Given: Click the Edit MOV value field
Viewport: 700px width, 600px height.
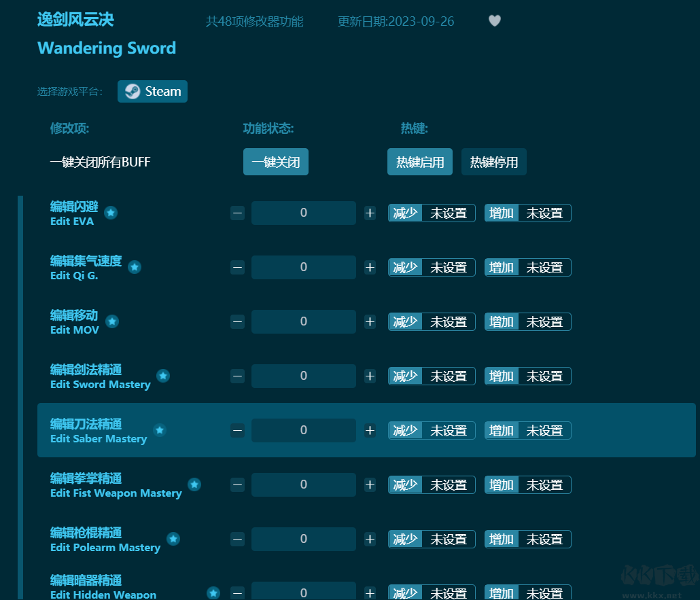Looking at the screenshot, I should [x=304, y=322].
